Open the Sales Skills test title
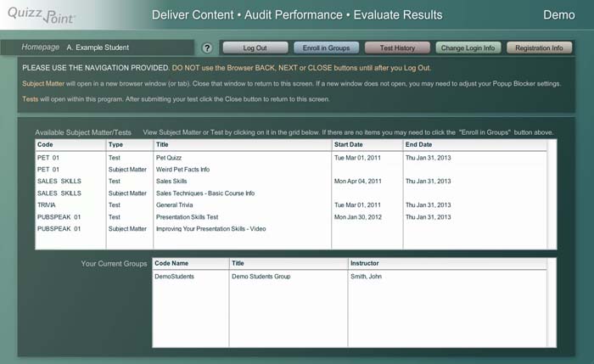Screen dimensions: 594x364 [171, 181]
